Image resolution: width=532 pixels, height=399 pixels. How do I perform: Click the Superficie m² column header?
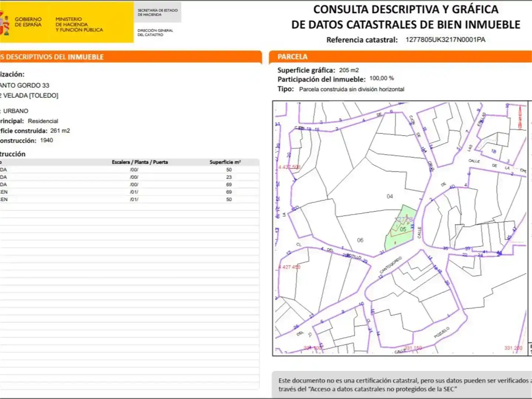tap(225, 162)
